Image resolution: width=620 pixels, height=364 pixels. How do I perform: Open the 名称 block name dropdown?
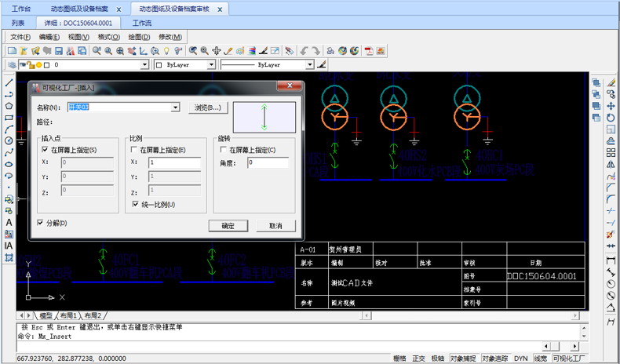(x=176, y=107)
